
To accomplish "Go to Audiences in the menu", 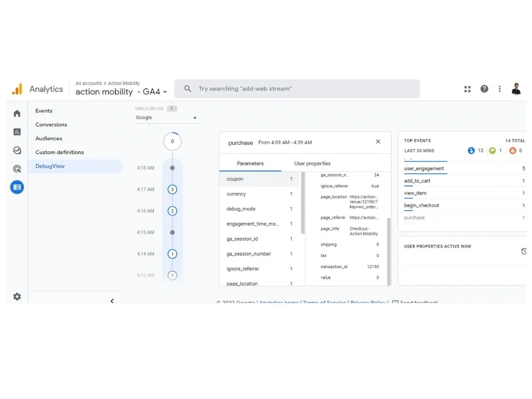I will 49,138.
